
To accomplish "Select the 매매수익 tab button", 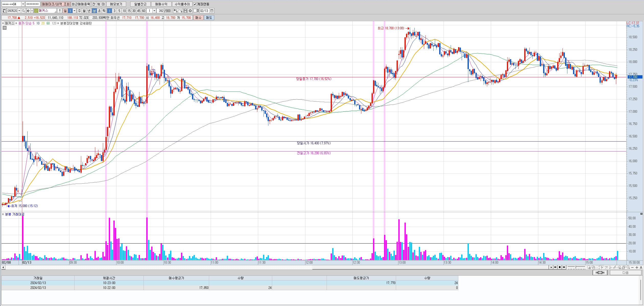I will click(161, 4).
